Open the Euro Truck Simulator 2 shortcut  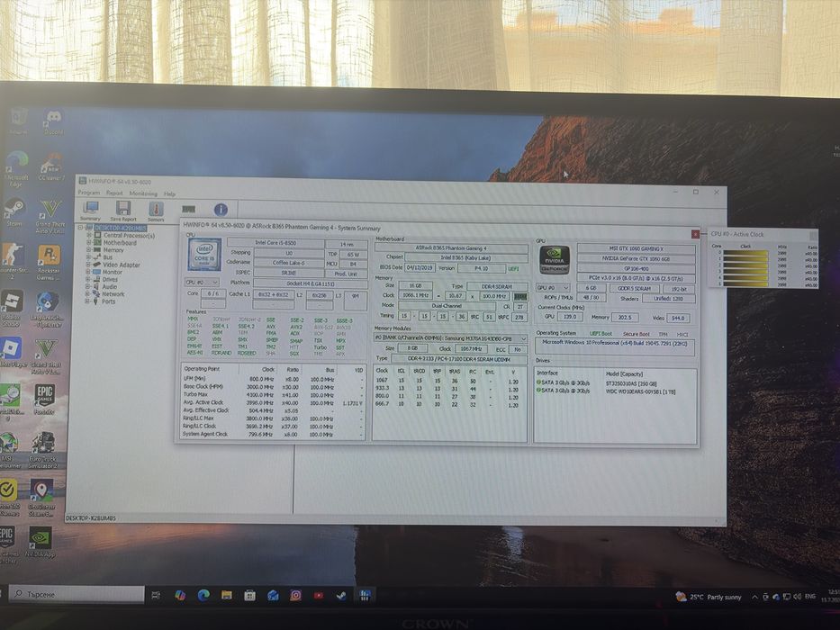click(x=43, y=451)
